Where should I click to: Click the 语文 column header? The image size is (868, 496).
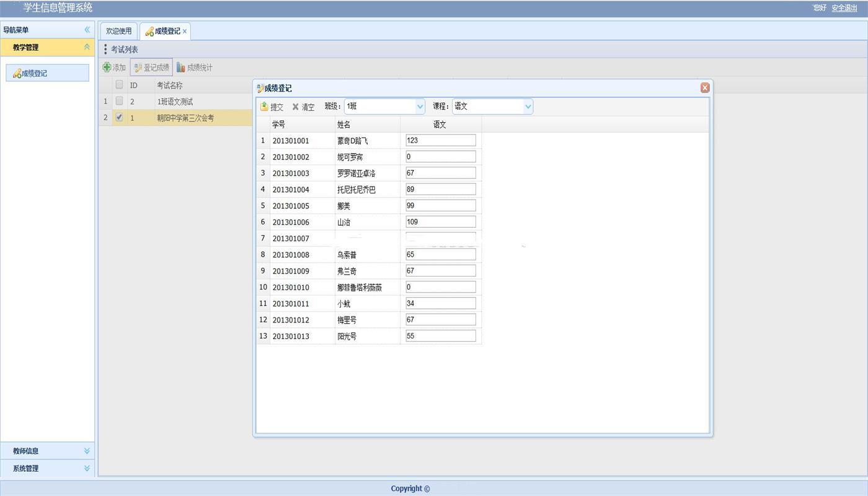[441, 125]
